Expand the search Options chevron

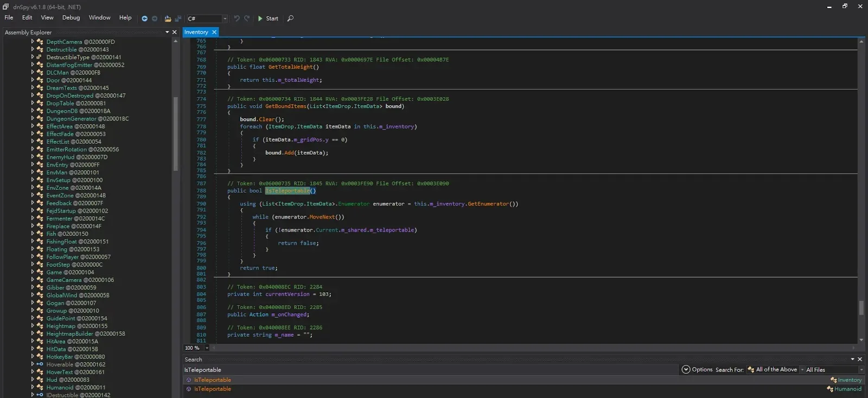[686, 369]
